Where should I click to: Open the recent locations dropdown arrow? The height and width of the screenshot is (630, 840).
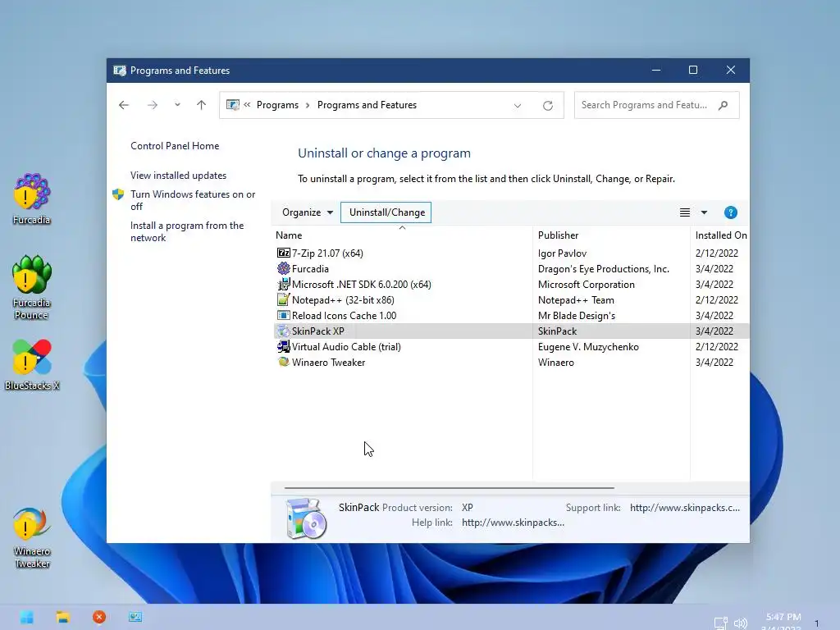pos(177,105)
